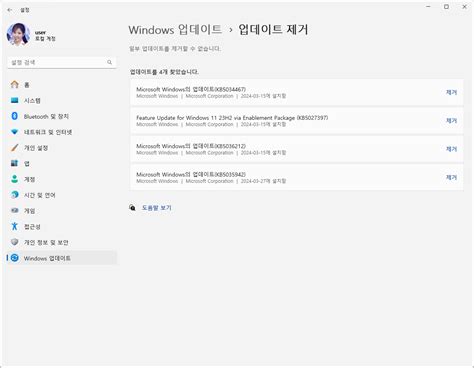The image size is (474, 368).
Task: Open the 앱 icon in sidebar
Action: pos(14,163)
